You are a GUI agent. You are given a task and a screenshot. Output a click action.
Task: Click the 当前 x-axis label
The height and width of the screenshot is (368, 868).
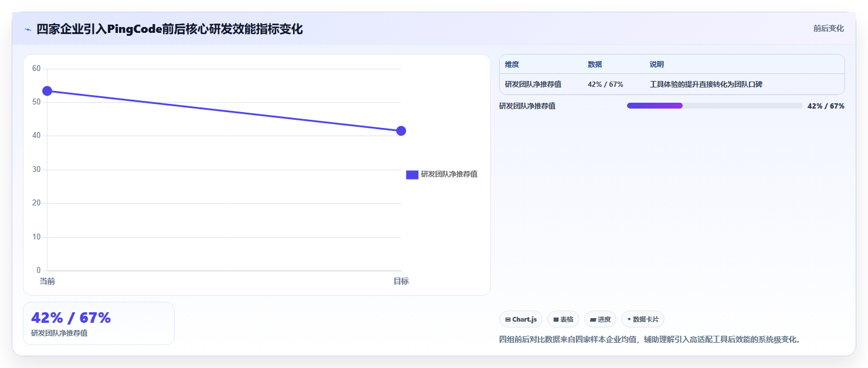(x=48, y=281)
